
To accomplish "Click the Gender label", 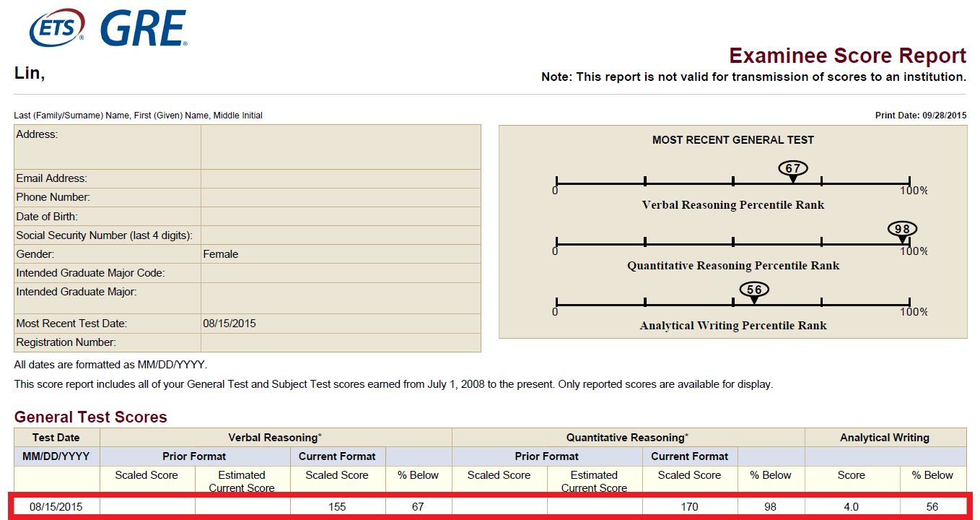I will [35, 254].
